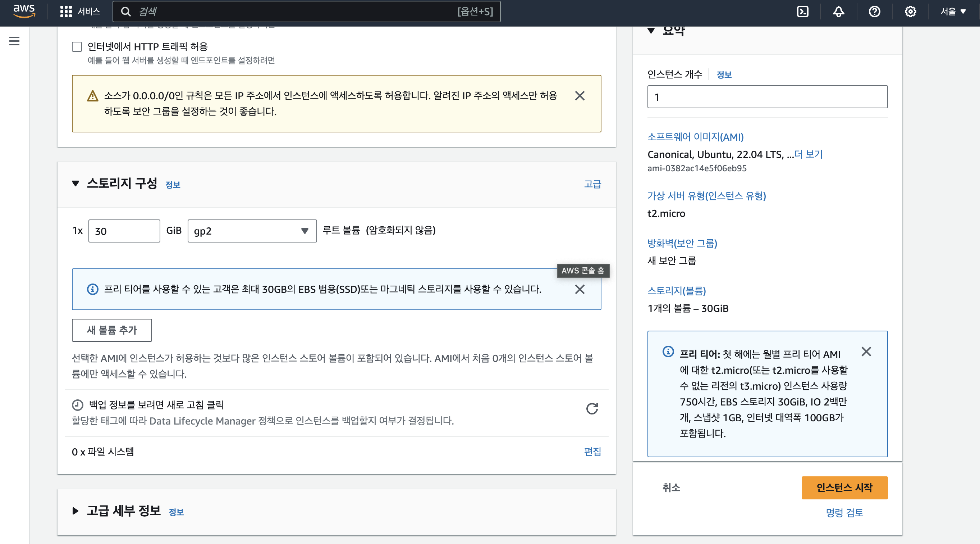Open CloudShell terminal icon

(x=802, y=12)
